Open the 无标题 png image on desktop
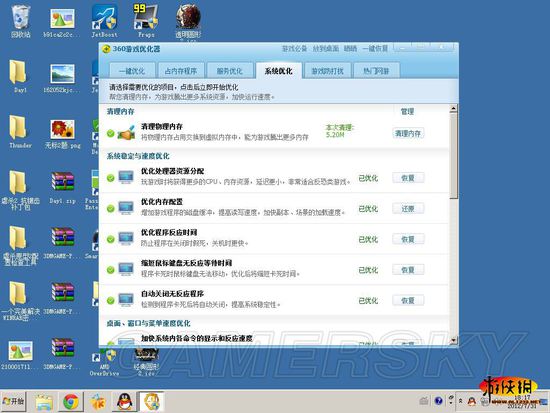The image size is (550, 413). tap(62, 133)
